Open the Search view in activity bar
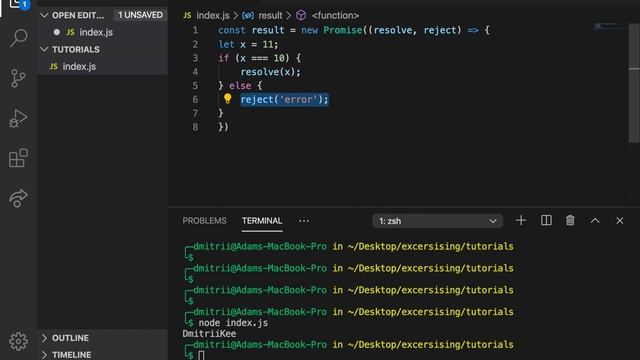Image resolution: width=640 pixels, height=360 pixels. click(18, 38)
